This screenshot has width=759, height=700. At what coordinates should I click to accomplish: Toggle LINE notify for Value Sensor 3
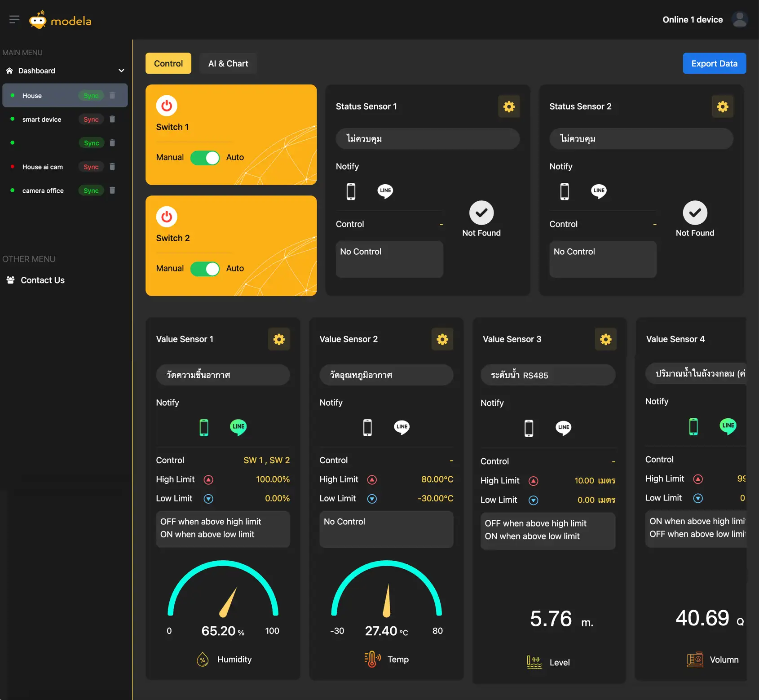click(564, 428)
